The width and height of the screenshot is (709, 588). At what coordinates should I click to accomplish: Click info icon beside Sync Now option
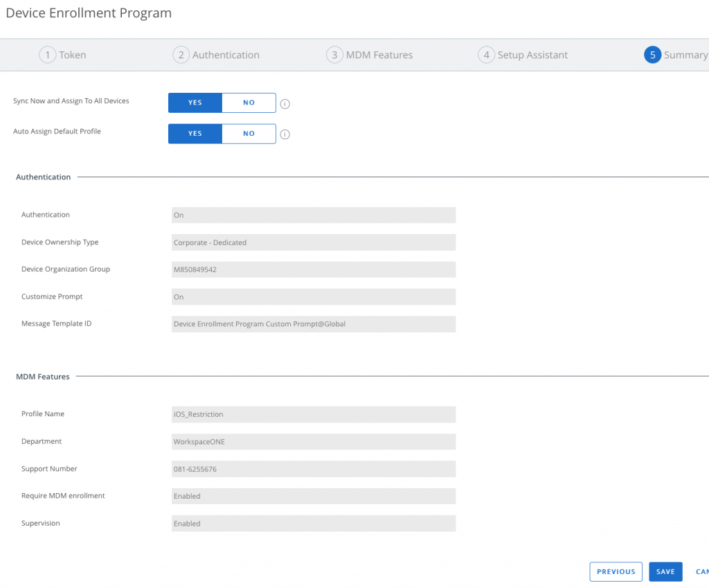[285, 104]
